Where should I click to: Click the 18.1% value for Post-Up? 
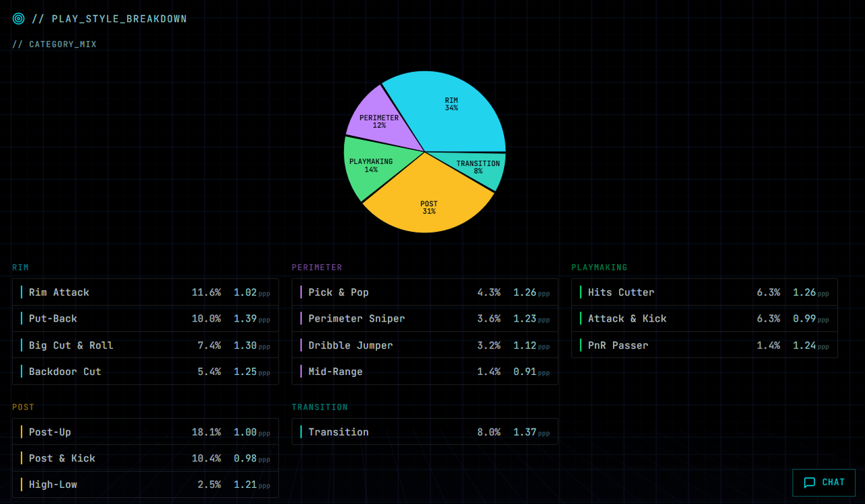(x=206, y=432)
